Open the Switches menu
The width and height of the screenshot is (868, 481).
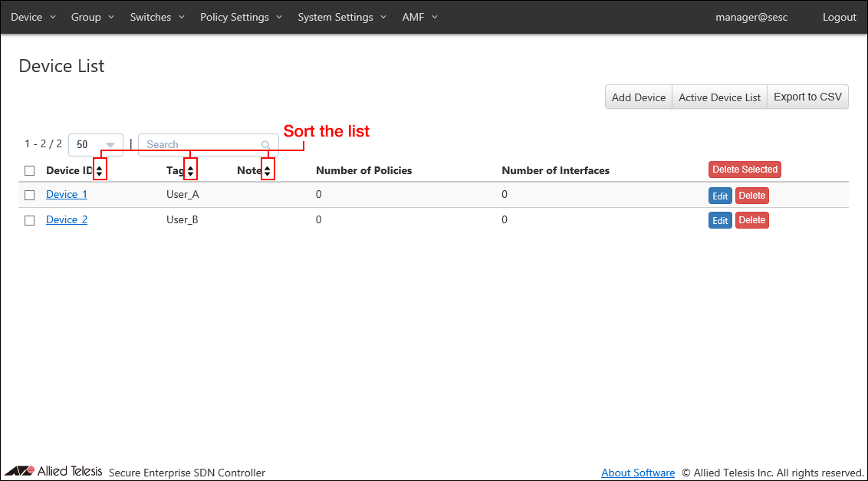point(156,17)
